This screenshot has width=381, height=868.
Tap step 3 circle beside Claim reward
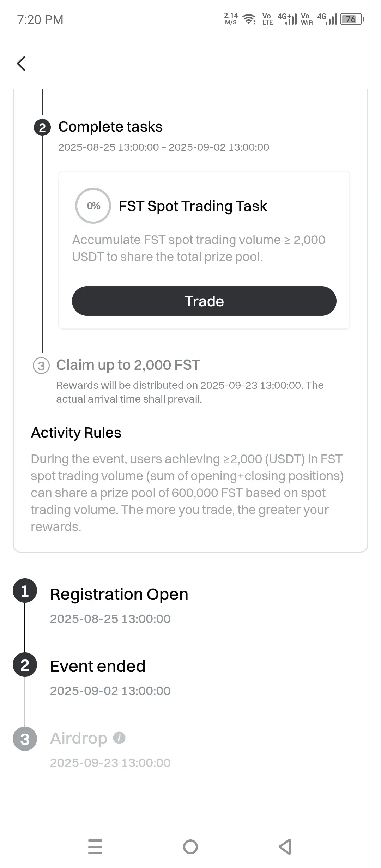[x=41, y=366]
